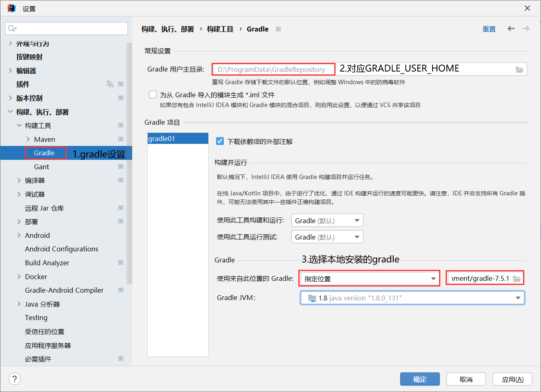
Task: Click project-level icon beside Build Analyzer
Action: 121,262
